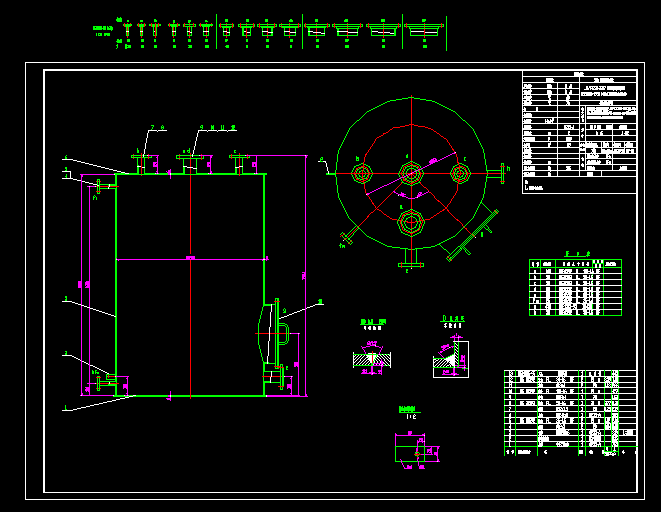Select the first small flange symbol in top strip
Image resolution: width=661 pixels, height=512 pixels.
click(128, 30)
